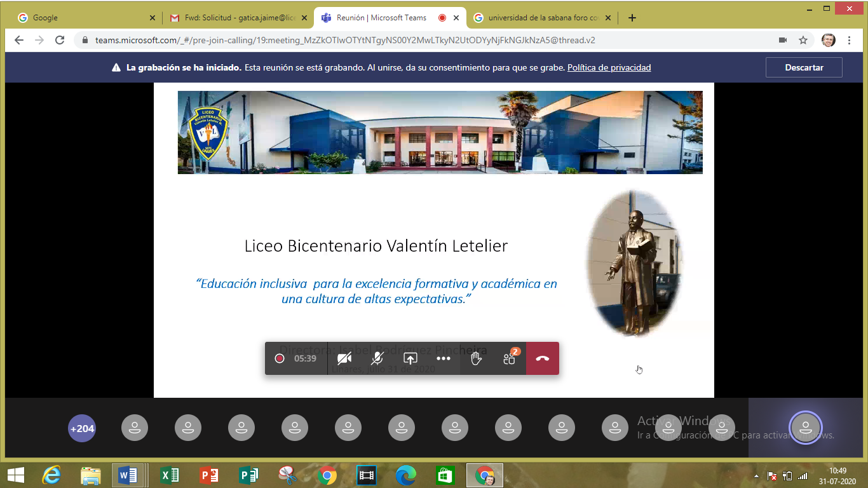Click the address bar URL
Screen dimensions: 868x488
point(345,40)
